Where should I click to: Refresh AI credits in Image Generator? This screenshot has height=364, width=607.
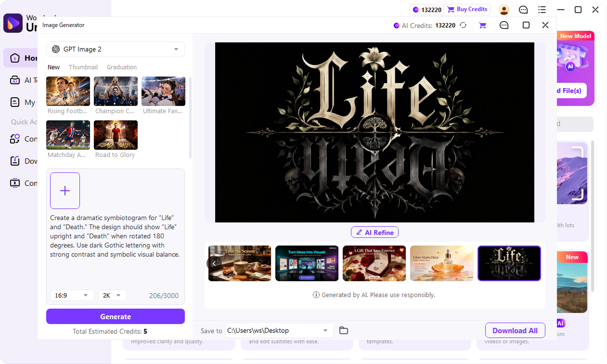coord(463,26)
